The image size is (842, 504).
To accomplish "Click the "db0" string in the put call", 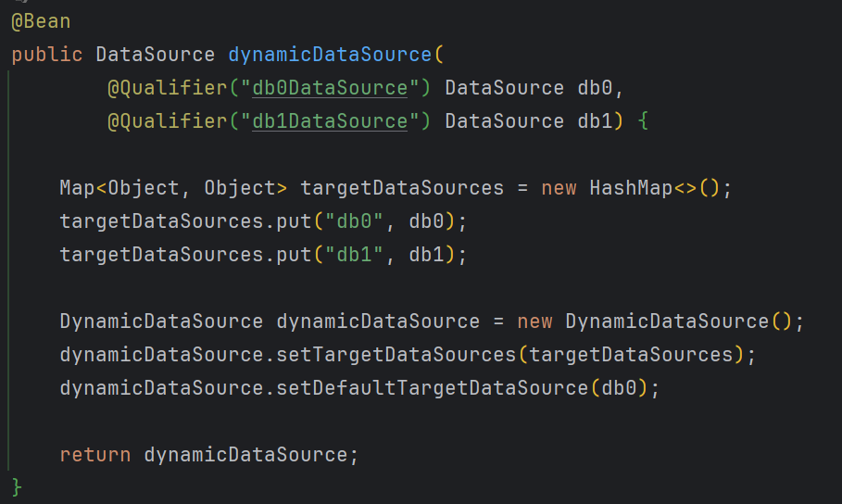I will [354, 221].
